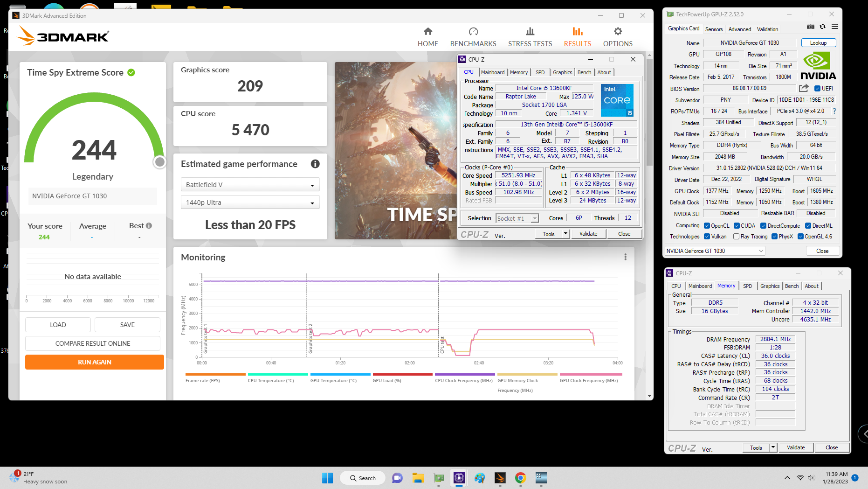868x489 pixels.
Task: Click Tools button in lower CPU-Z
Action: coord(756,447)
